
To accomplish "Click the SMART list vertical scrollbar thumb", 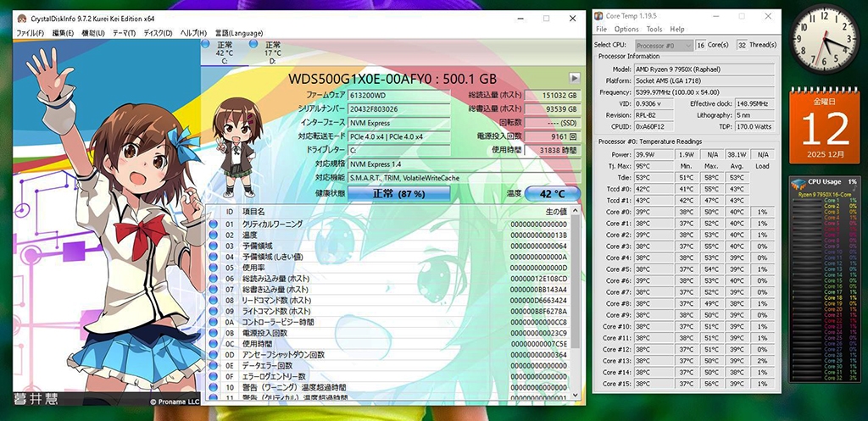I will [576, 282].
